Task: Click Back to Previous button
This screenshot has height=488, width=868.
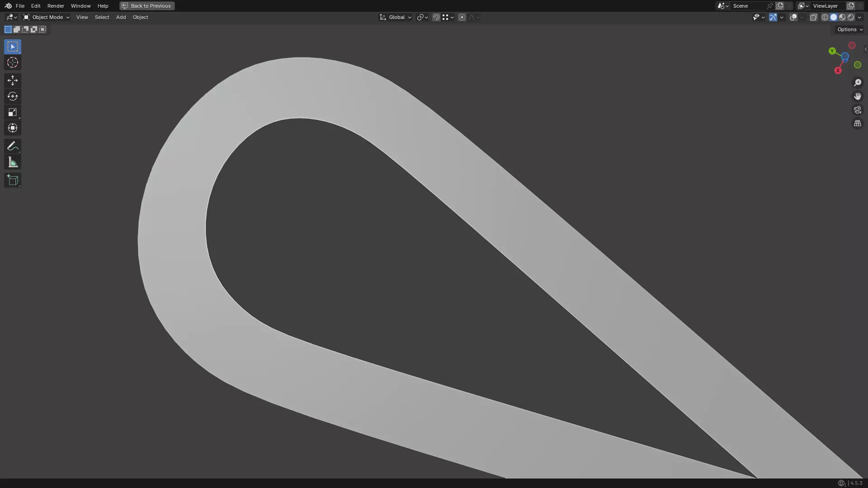Action: click(147, 6)
